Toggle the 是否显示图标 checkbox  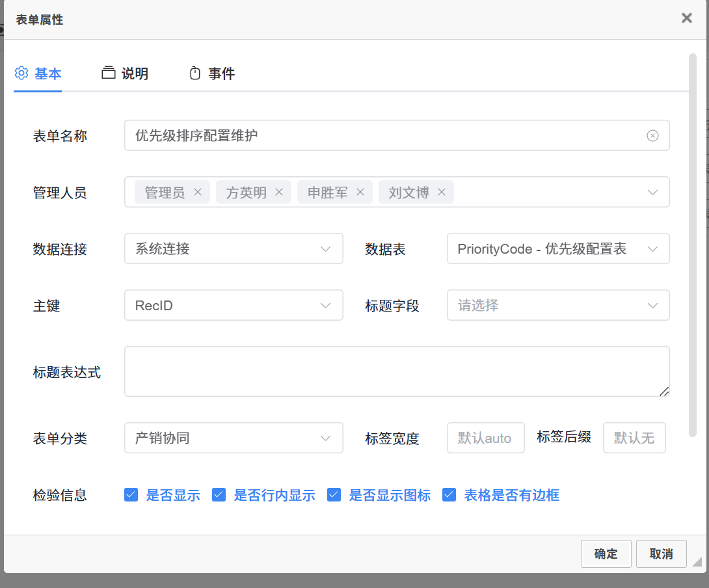click(334, 495)
